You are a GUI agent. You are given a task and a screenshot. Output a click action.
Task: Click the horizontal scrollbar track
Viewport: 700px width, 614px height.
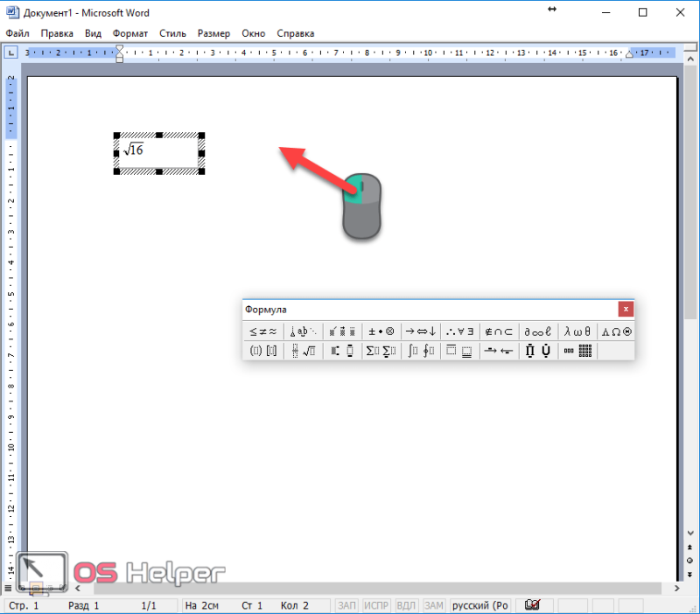coord(377,588)
